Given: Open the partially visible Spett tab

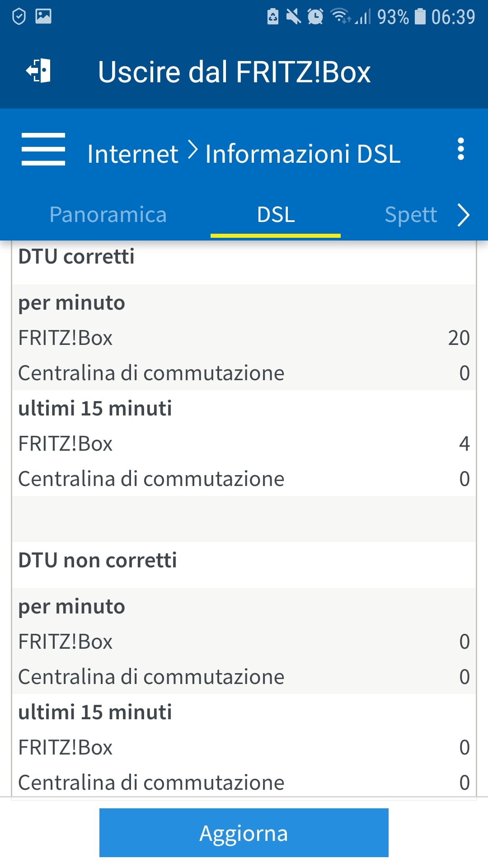Looking at the screenshot, I should coord(410,215).
